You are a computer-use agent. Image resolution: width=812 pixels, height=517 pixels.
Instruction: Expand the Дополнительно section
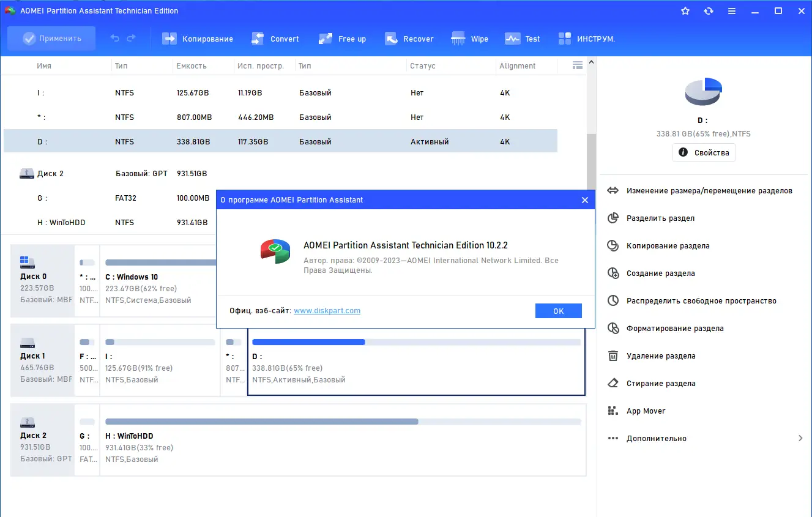[x=800, y=439]
